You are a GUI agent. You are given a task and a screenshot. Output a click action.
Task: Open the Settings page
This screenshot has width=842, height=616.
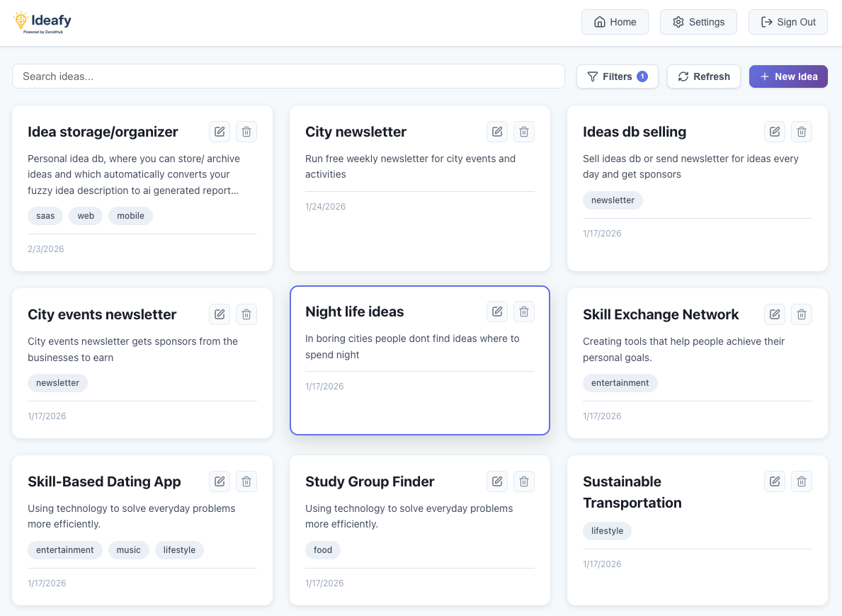coord(698,22)
